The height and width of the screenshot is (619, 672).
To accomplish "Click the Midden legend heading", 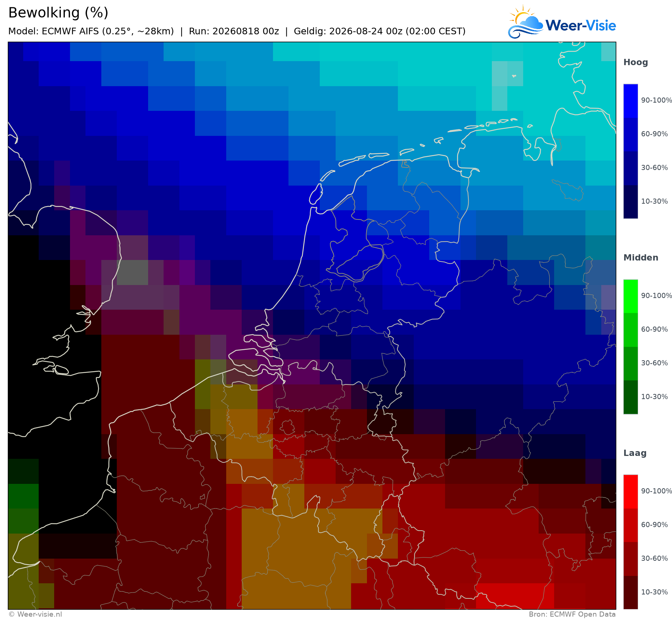I will click(641, 258).
